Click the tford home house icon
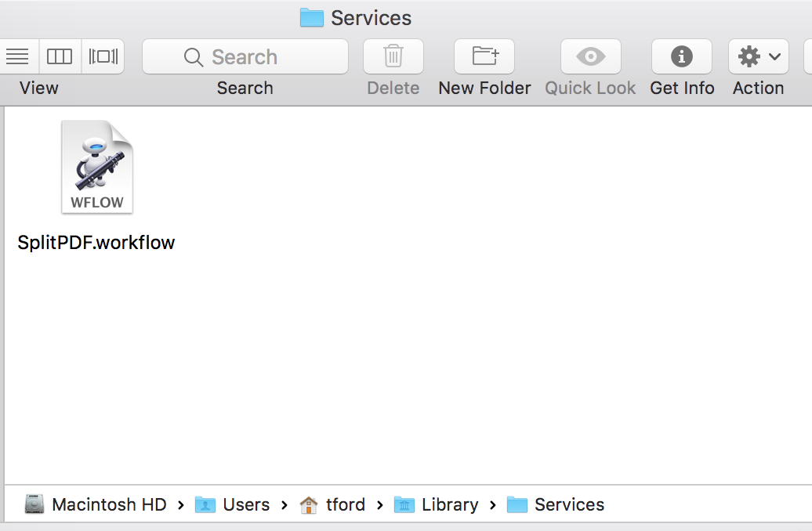 (x=309, y=504)
